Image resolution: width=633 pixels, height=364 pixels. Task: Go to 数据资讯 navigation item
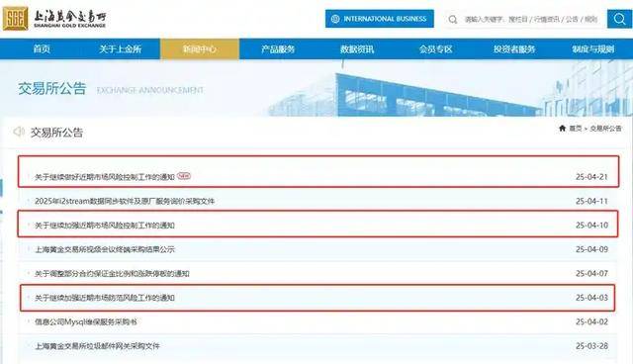pos(357,49)
